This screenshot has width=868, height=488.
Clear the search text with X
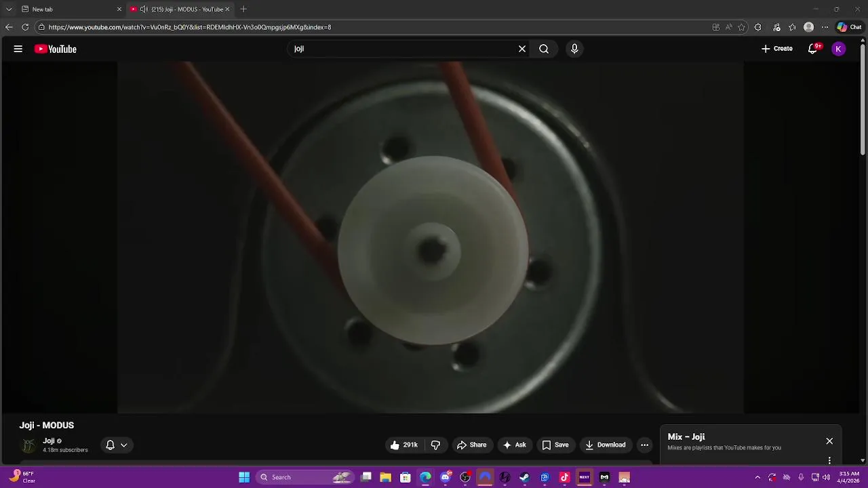[522, 49]
